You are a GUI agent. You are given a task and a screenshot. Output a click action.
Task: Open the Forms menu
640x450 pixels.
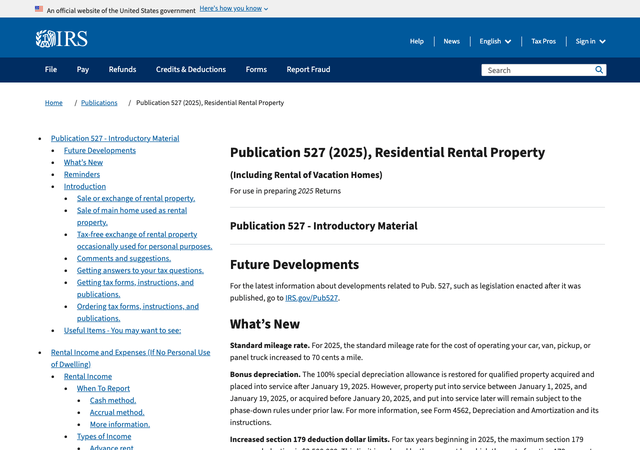[x=256, y=69]
